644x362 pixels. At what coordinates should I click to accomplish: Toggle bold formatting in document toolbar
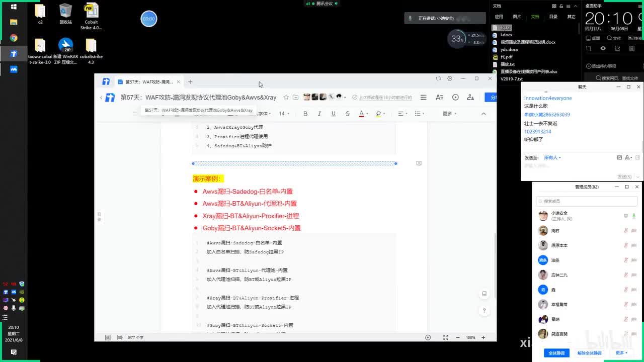click(x=305, y=114)
